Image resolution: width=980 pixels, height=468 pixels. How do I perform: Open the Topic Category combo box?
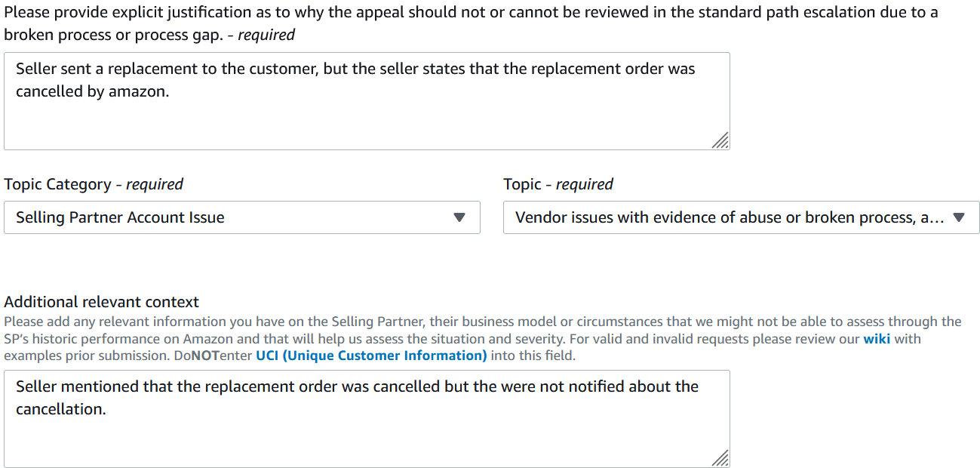tap(241, 217)
